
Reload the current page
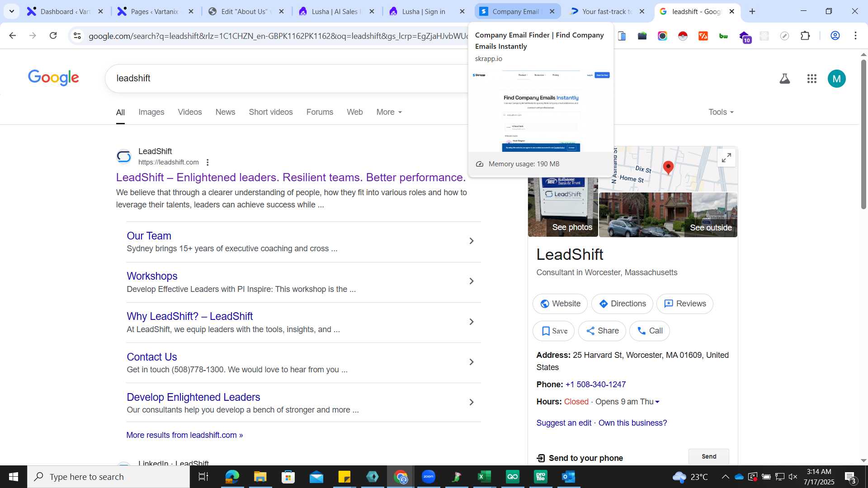point(53,35)
